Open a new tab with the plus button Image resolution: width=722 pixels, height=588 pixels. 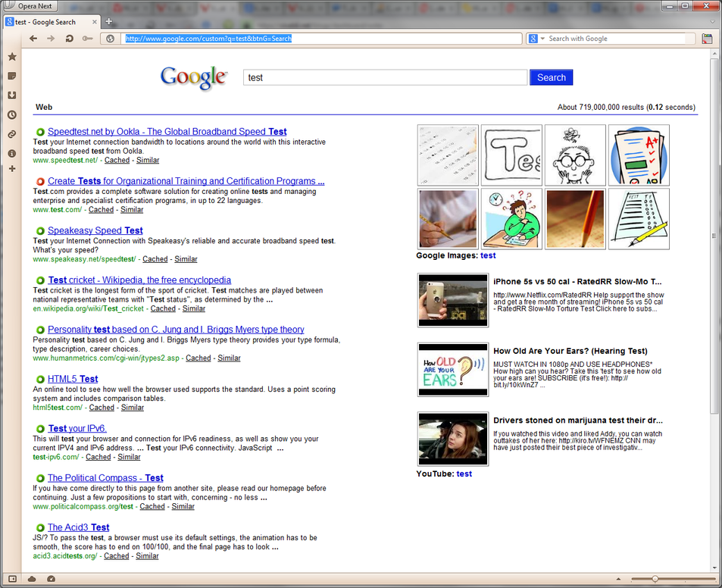[x=108, y=21]
